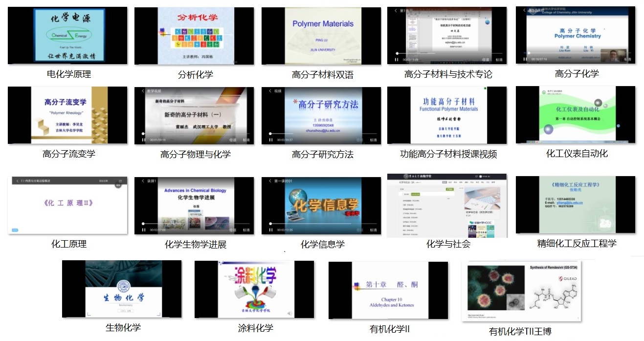The image size is (644, 341).
Task: Click the speaker icon in 涂料化学 thumbnail
Action: 290,313
